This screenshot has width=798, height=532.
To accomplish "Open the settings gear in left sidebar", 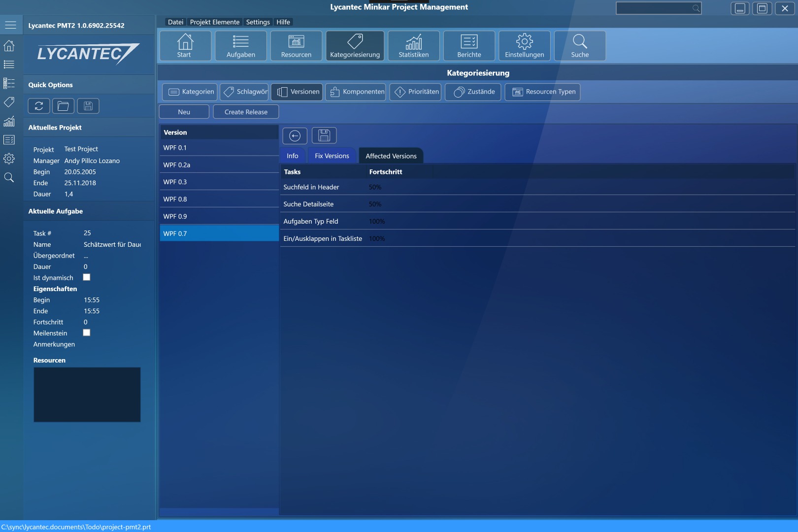I will pos(9,159).
